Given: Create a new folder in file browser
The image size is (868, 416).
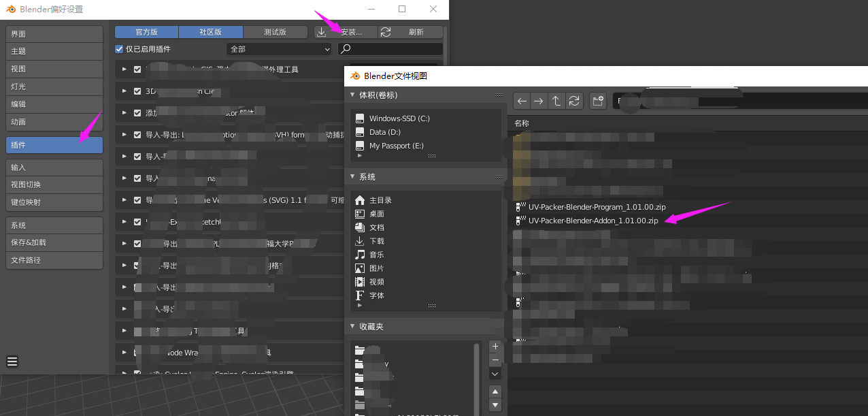Looking at the screenshot, I should (598, 101).
